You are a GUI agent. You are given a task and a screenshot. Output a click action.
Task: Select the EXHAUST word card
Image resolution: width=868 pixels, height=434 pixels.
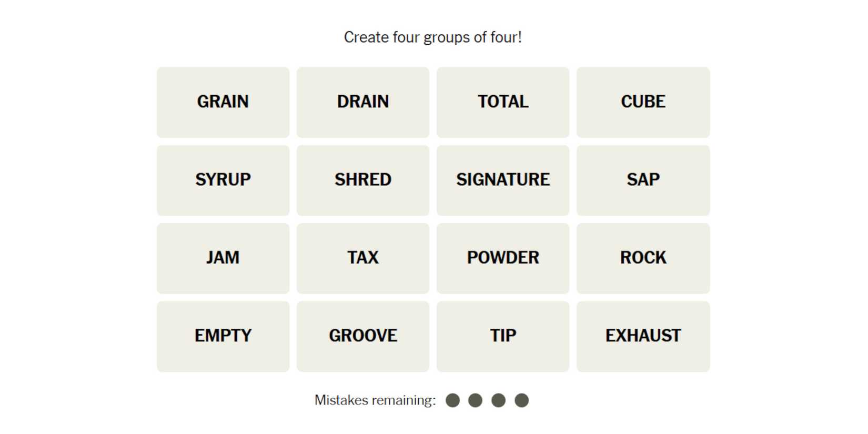click(643, 336)
